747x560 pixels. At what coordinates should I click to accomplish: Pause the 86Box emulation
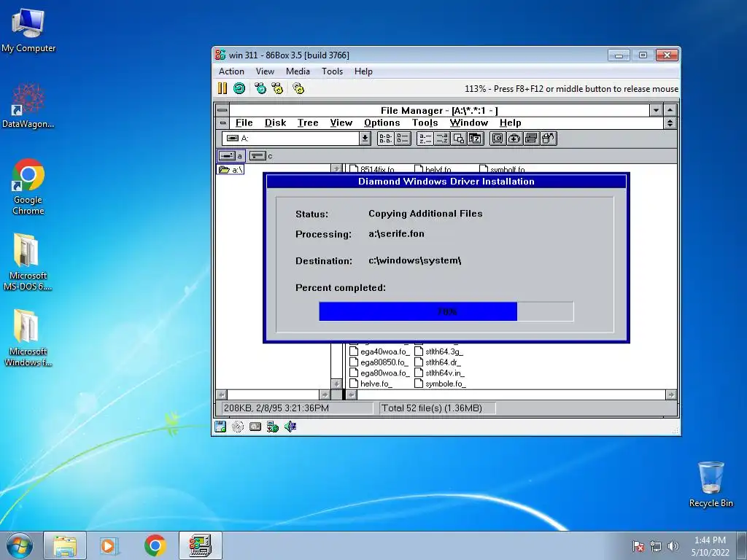[222, 88]
